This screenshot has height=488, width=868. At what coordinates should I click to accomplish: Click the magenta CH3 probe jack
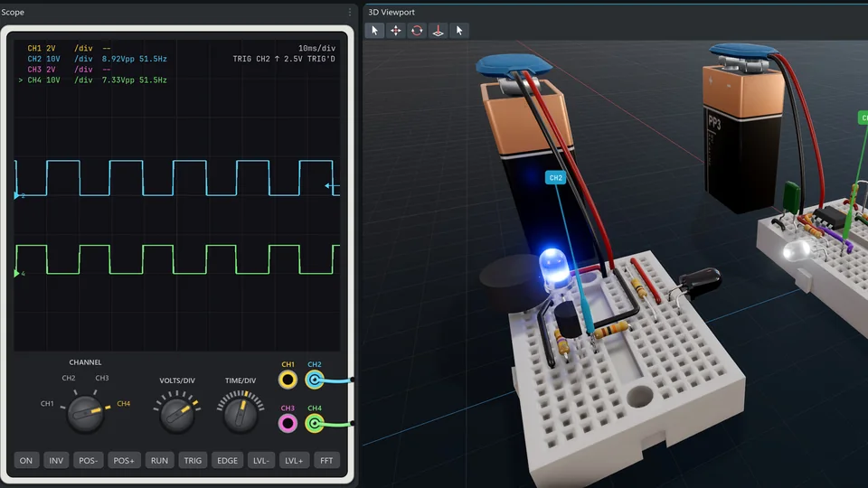288,424
